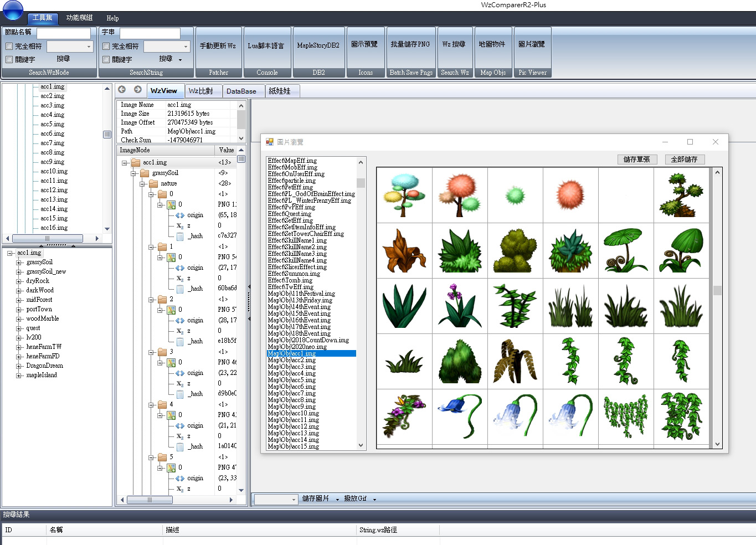The height and width of the screenshot is (545, 756).
Task: Collapse the nature node in ImageNode tree
Action: coord(142,183)
